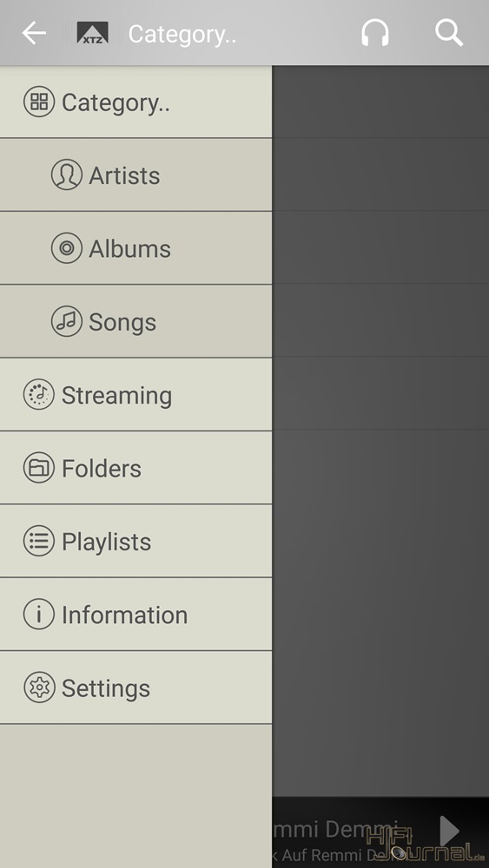Click the Albums disc icon

tap(67, 248)
